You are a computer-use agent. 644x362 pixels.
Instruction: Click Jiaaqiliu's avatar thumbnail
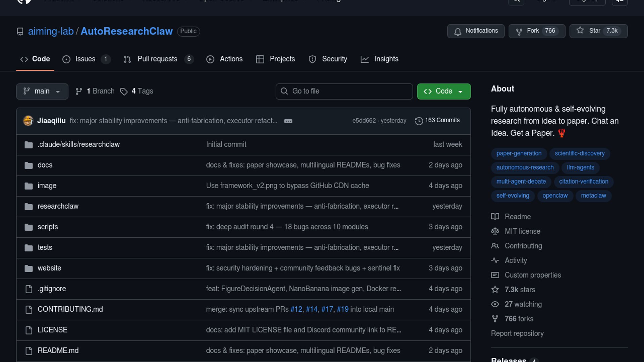point(28,121)
